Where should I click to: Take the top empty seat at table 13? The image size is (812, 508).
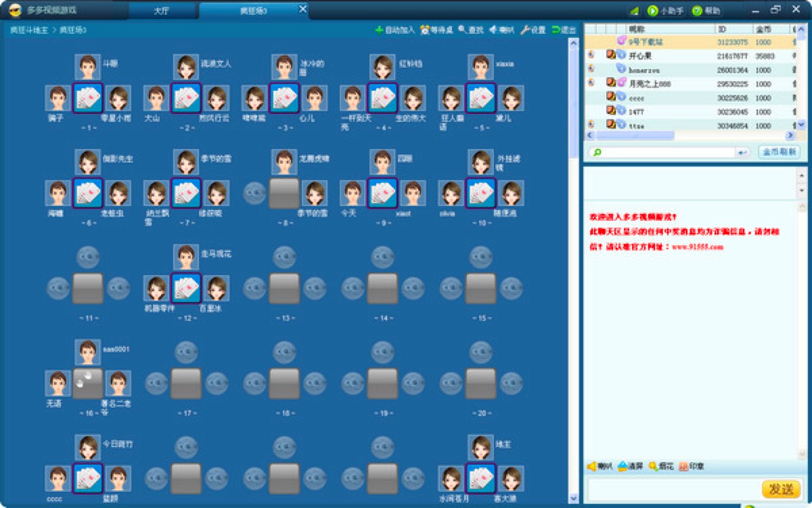(x=284, y=257)
